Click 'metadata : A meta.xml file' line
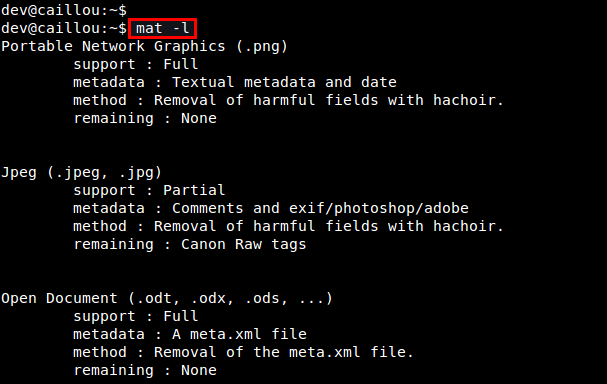The image size is (607, 384). [190, 334]
